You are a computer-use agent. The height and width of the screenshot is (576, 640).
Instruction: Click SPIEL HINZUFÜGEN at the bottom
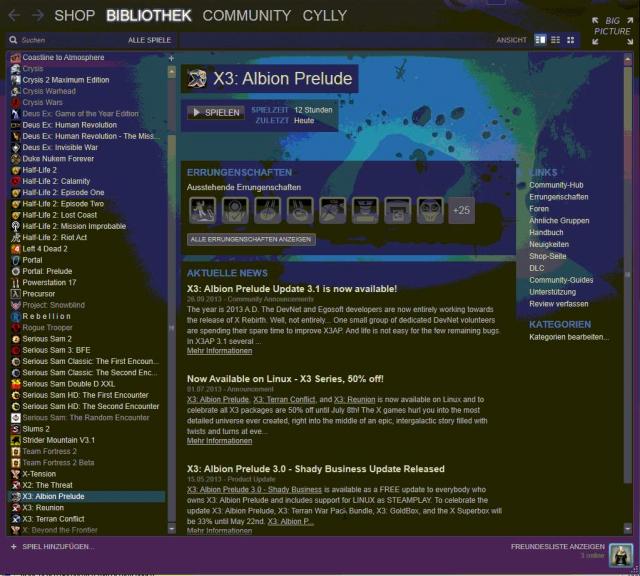52,547
